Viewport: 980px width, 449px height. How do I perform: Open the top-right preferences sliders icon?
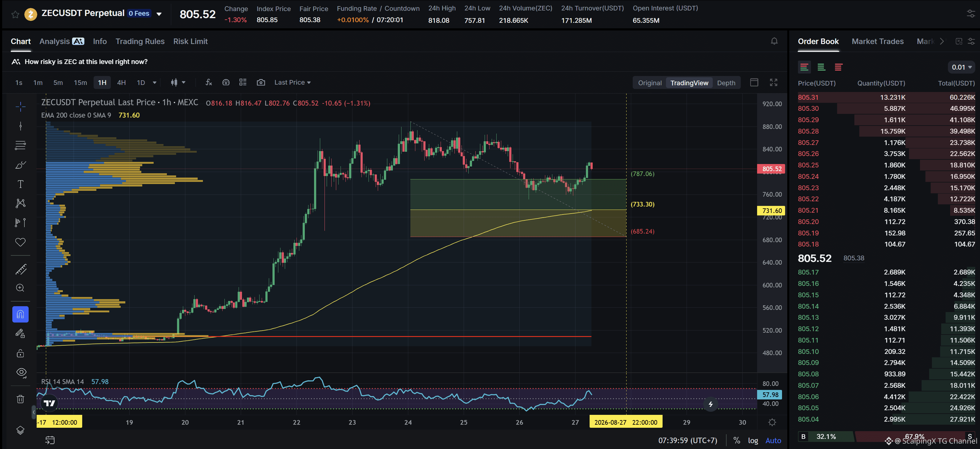click(971, 14)
